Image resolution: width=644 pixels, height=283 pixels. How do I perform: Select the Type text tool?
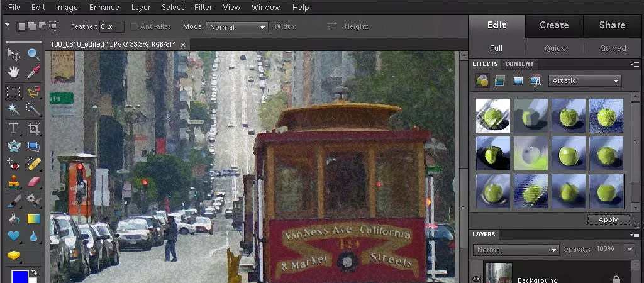click(14, 128)
